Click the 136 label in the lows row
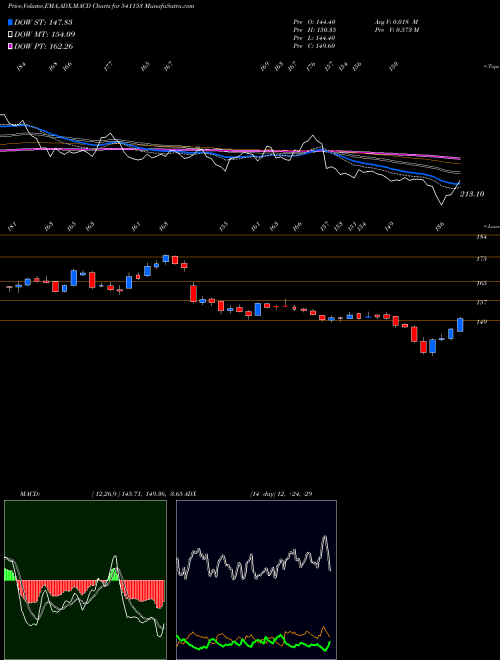This screenshot has height=660, width=500. tap(440, 227)
